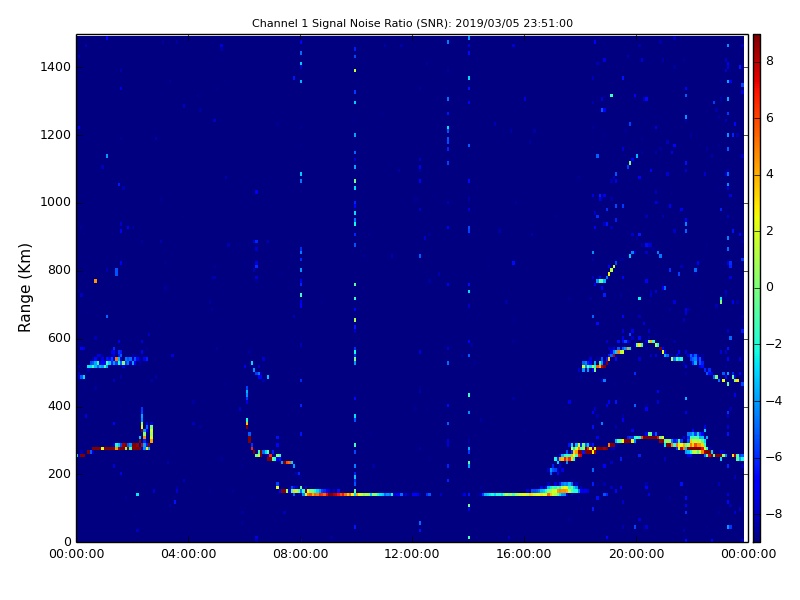Click the colorbar tick label '−8'
800x600 pixels.
774,514
